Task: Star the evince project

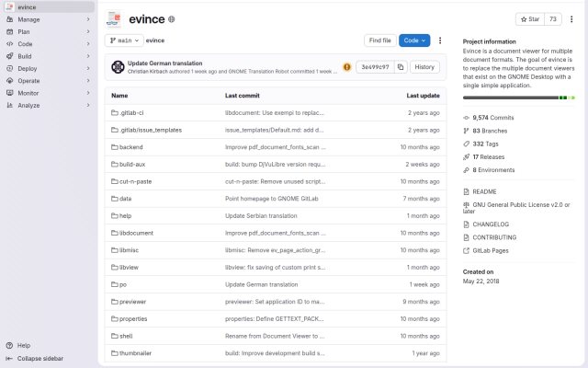Action: [x=530, y=19]
